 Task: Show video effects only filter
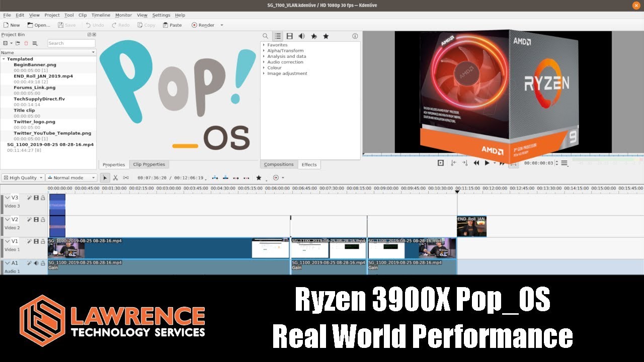click(x=290, y=36)
